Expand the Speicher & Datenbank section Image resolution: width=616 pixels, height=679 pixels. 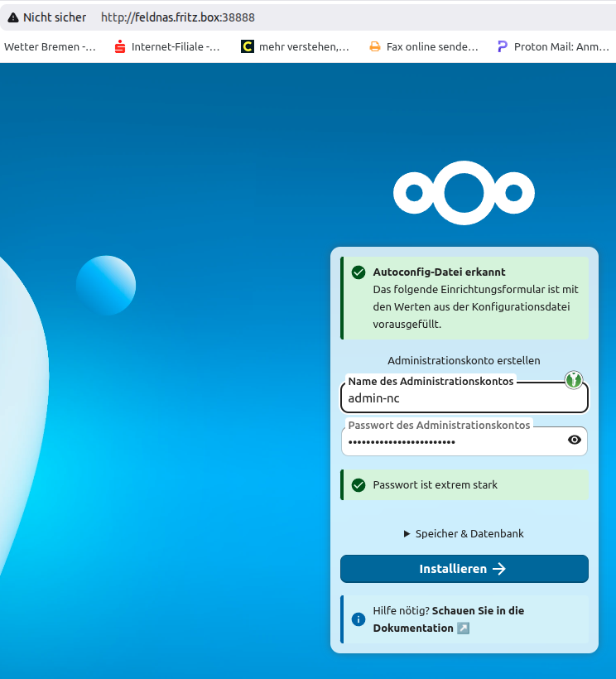(x=464, y=534)
